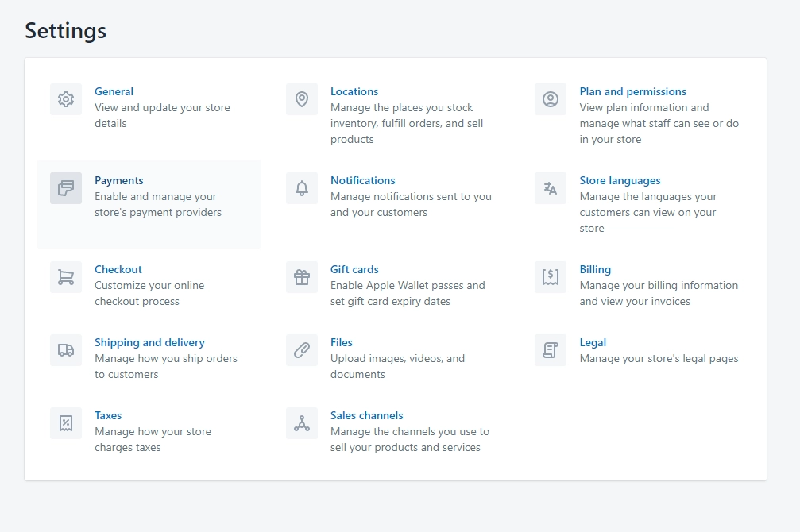
Task: Click the legal document icon for Legal
Action: pos(549,349)
